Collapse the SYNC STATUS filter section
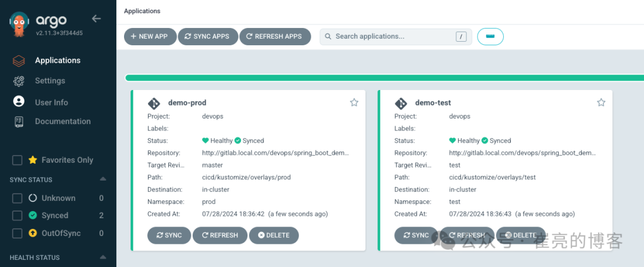 (103, 179)
